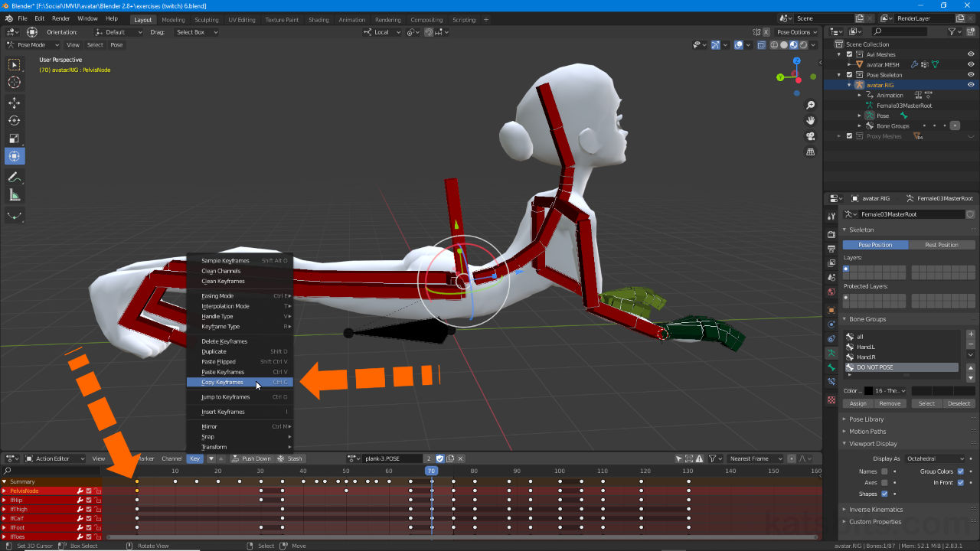Click the Pan view hand icon
Viewport: 980px width, 551px height.
pyautogui.click(x=811, y=120)
